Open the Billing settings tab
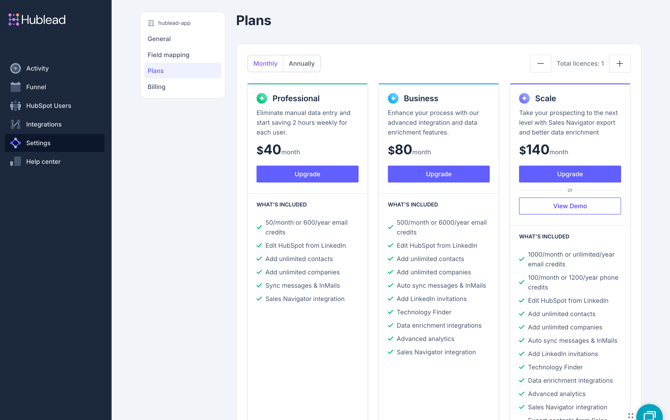The image size is (670, 420). point(156,87)
